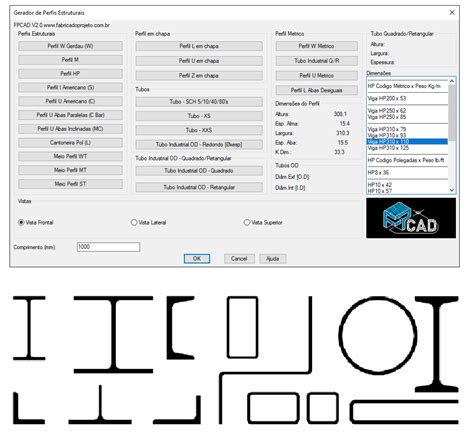Confirm with the OK button
474x437 pixels.
[197, 259]
